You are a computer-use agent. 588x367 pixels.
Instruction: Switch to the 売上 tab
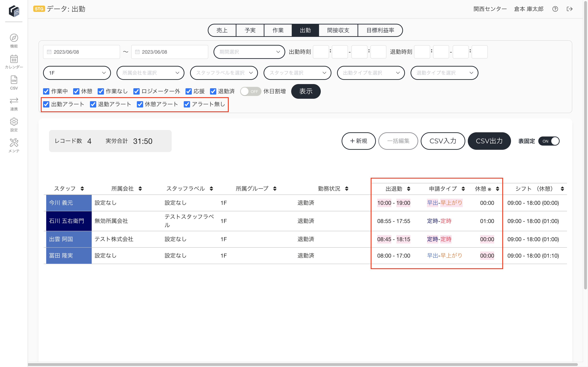coord(222,30)
